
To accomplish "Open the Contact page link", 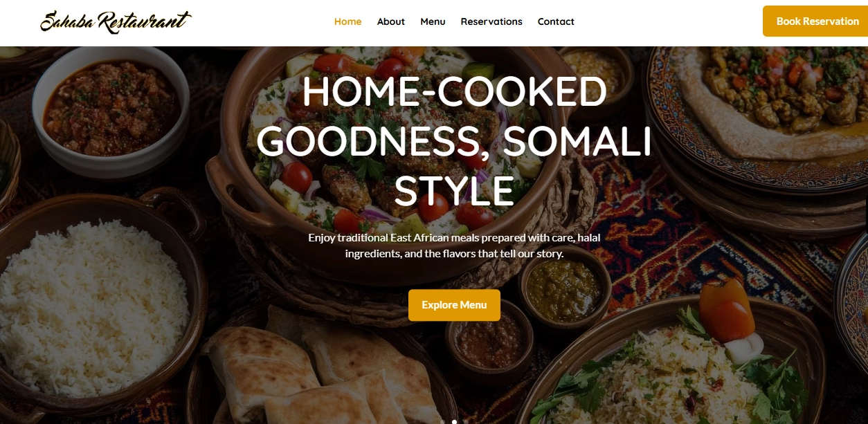I will (x=556, y=21).
